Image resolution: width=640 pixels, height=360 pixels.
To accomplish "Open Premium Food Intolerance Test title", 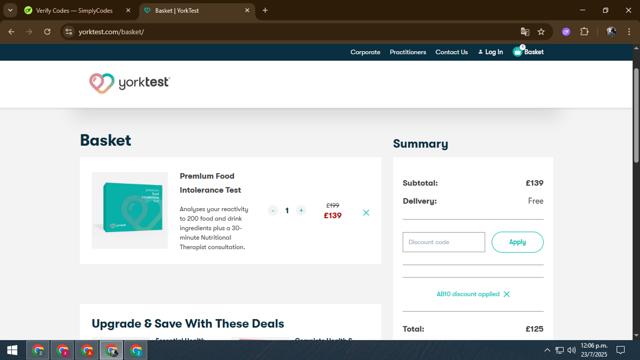I will coord(210,183).
